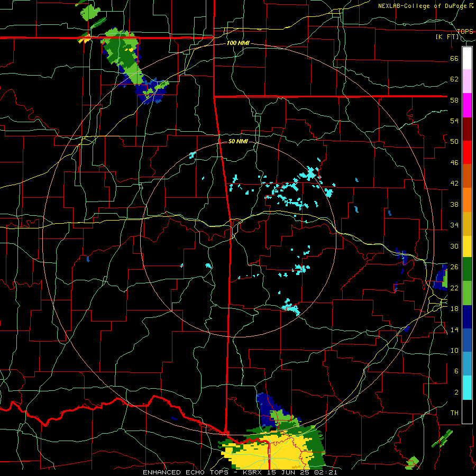Click the legend value "50"
This screenshot has height=476, width=476.
click(x=454, y=142)
